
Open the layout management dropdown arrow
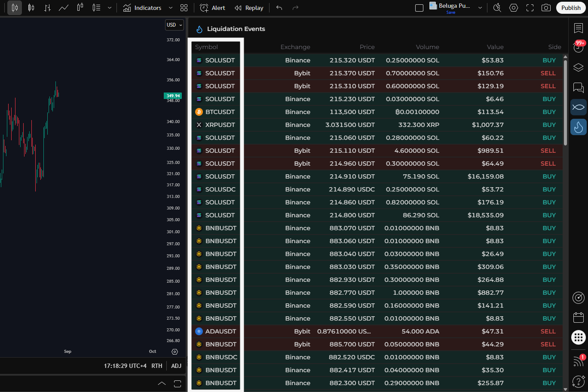click(x=480, y=8)
